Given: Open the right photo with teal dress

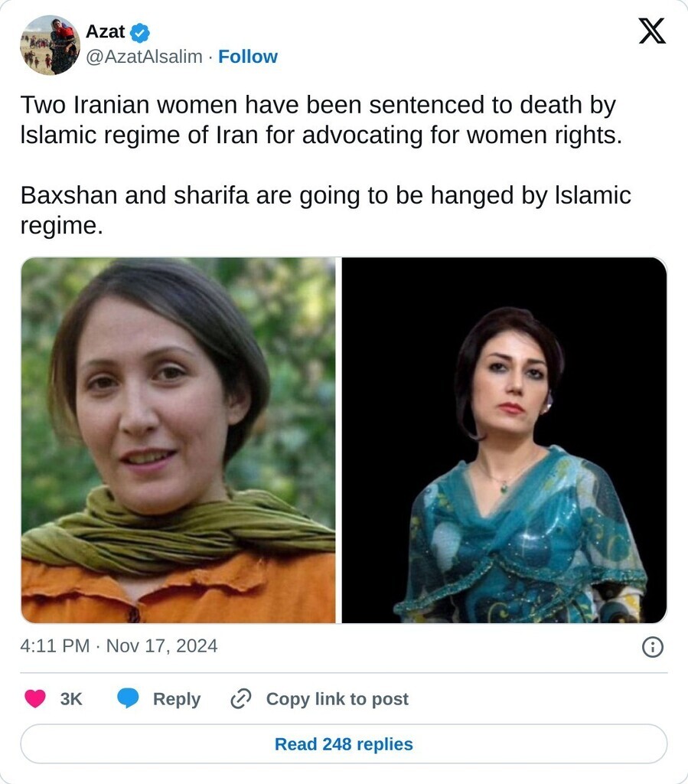Looking at the screenshot, I should pyautogui.click(x=504, y=440).
